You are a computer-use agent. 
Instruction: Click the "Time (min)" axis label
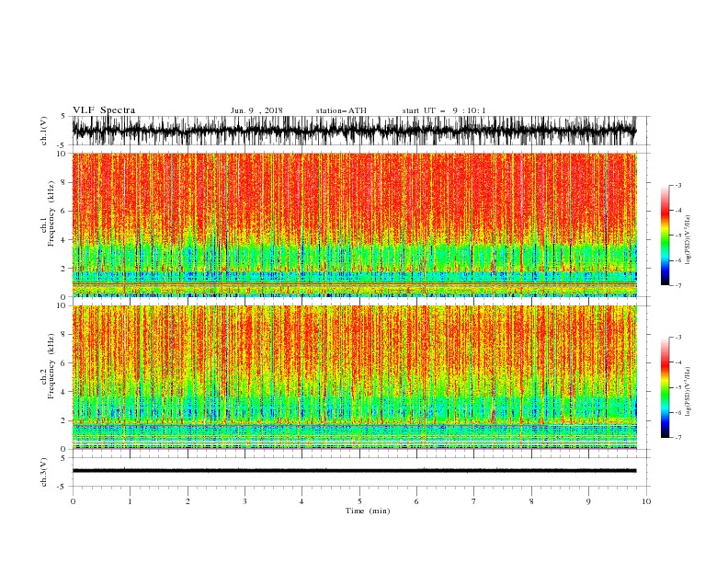click(x=368, y=511)
